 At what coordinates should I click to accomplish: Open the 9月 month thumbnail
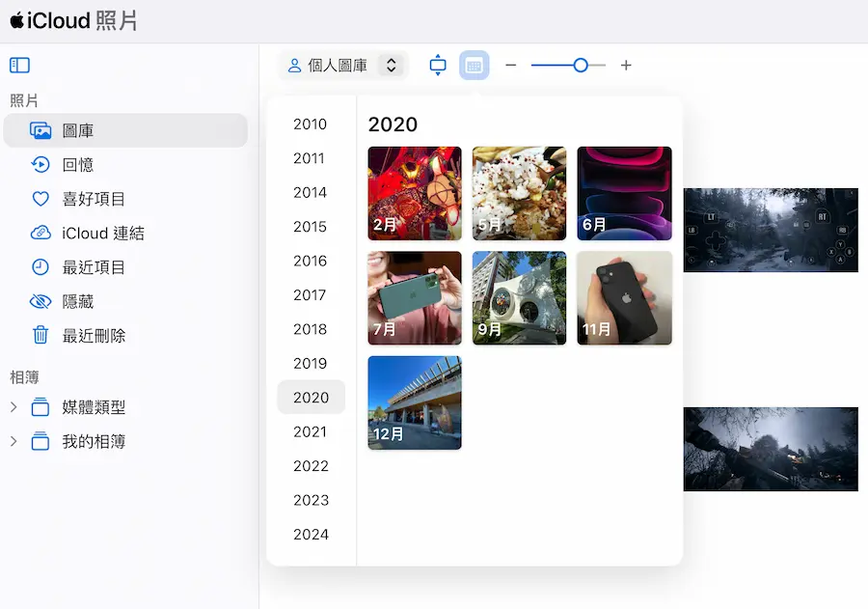(519, 298)
